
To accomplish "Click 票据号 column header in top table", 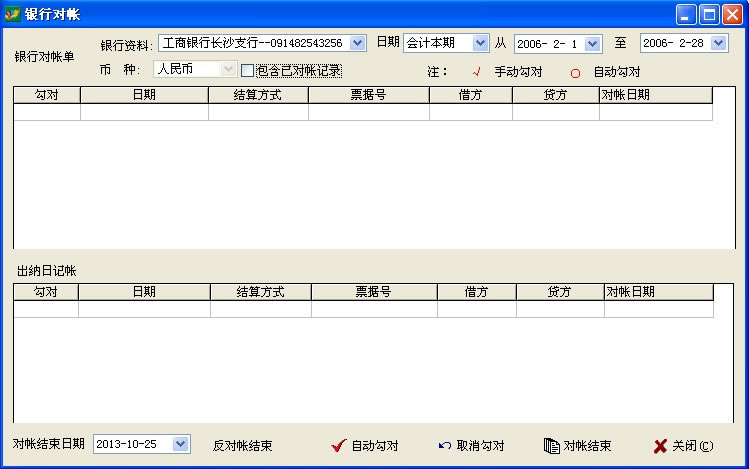I will (368, 95).
